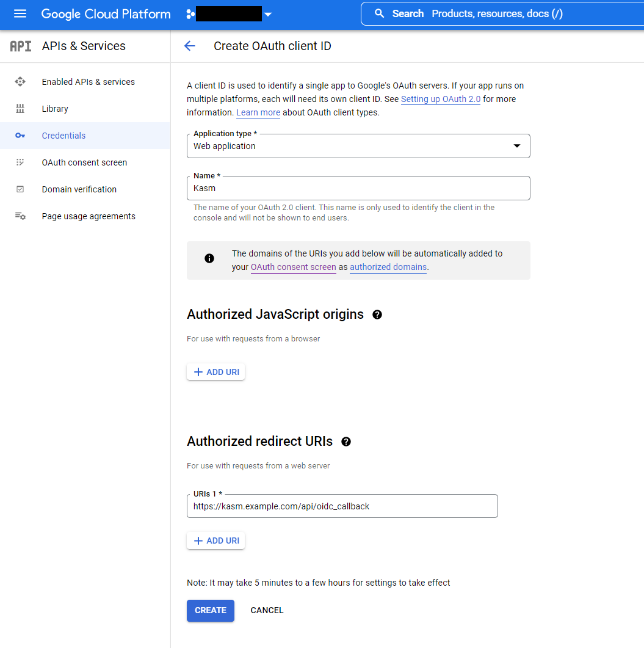Open the Enabled APIs & services section
The width and height of the screenshot is (644, 648).
87,81
